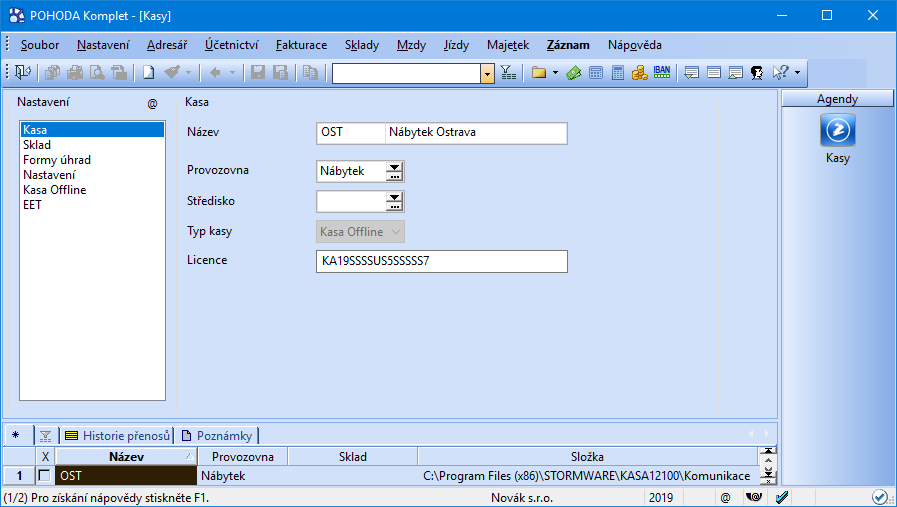
Task: Click the round check icon in status corner
Action: [879, 497]
